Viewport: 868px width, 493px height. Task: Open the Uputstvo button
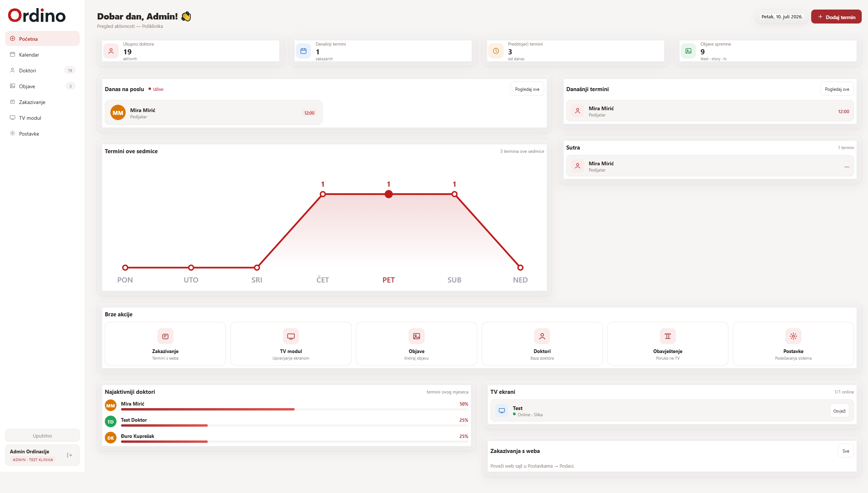tap(42, 436)
